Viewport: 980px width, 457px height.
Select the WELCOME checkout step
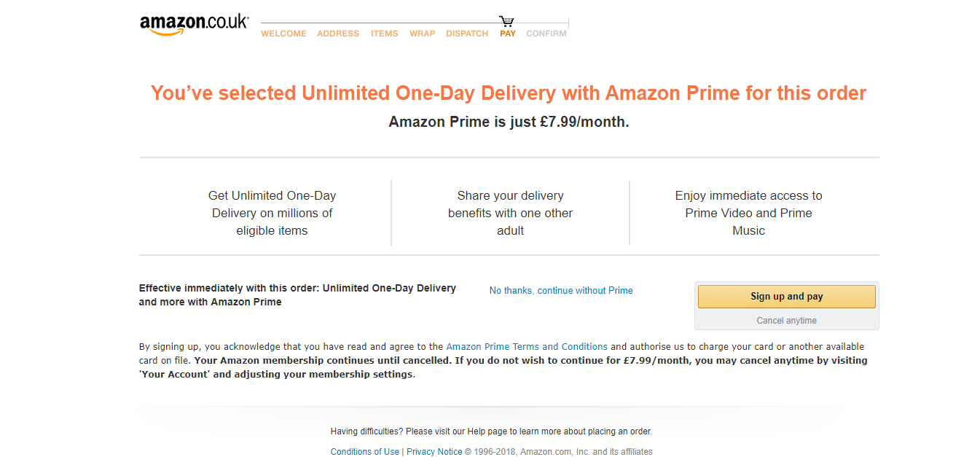click(x=283, y=33)
